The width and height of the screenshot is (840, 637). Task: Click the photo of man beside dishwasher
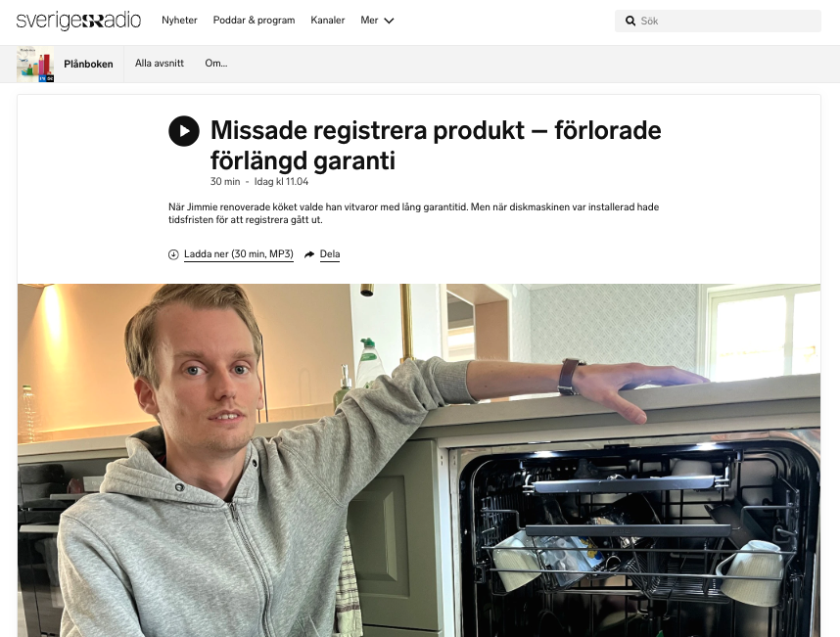[x=419, y=460]
